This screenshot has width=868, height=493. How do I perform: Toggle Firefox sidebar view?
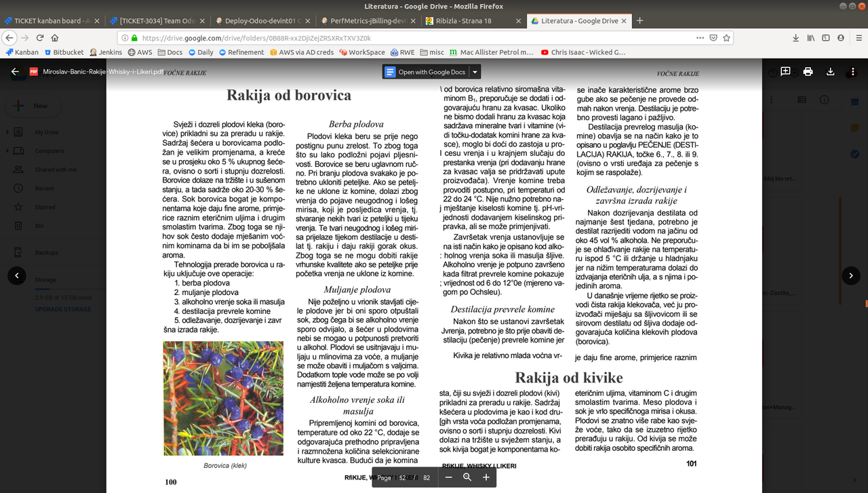coord(826,38)
